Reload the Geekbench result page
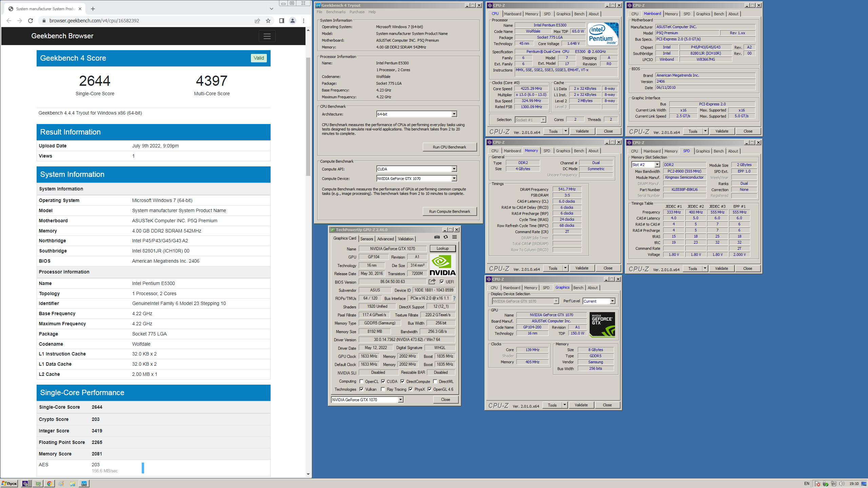This screenshot has height=488, width=868. point(31,21)
